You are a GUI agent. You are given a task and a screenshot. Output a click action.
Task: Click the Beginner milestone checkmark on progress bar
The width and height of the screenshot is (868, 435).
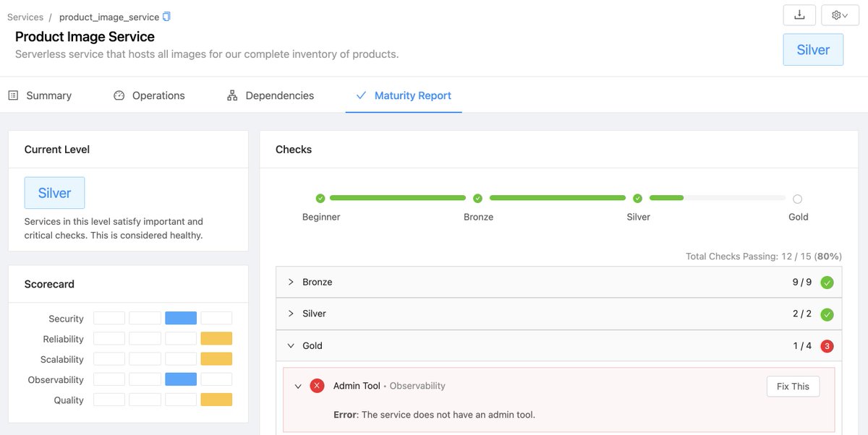(321, 197)
